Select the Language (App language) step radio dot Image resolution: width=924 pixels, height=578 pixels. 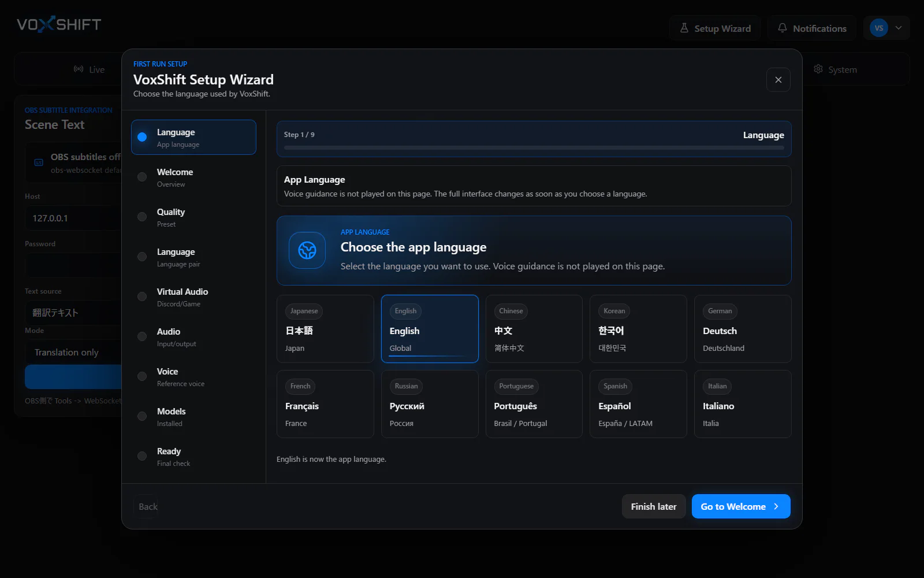[142, 137]
